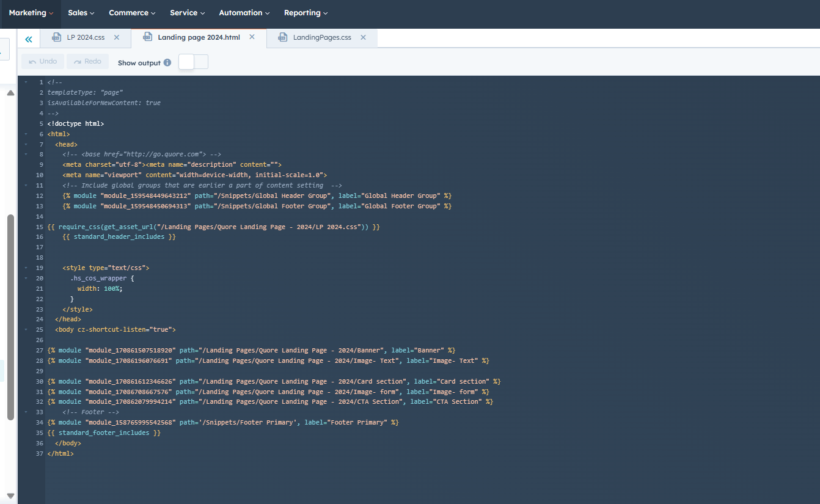Click the isAvailableForNewContent: true line
The width and height of the screenshot is (820, 504).
point(104,103)
